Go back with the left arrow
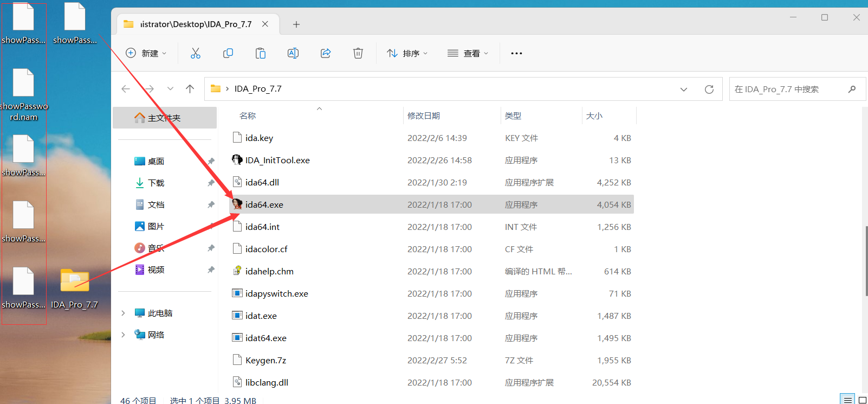Viewport: 868px width, 404px height. click(x=126, y=89)
